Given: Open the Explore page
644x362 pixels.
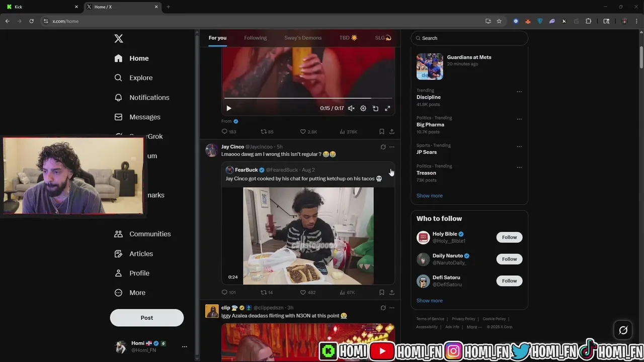Looking at the screenshot, I should click(x=133, y=78).
